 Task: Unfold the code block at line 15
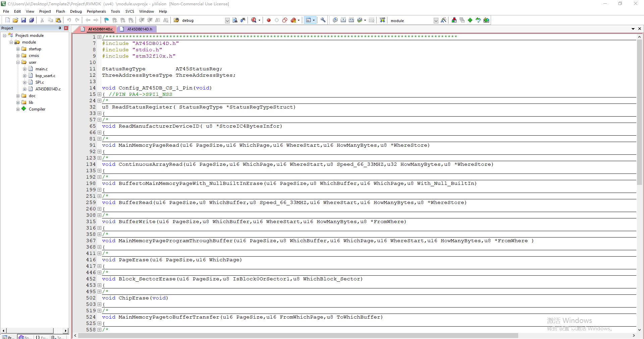[x=99, y=94]
